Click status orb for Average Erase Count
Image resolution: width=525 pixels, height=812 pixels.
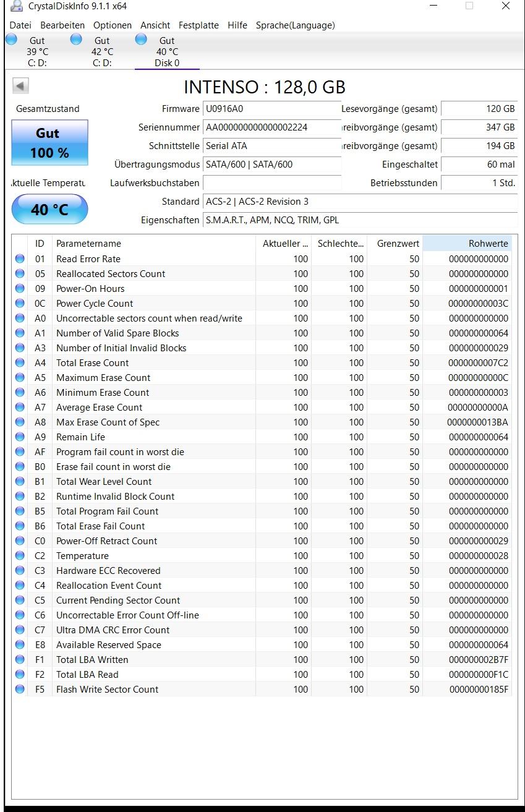pos(20,408)
